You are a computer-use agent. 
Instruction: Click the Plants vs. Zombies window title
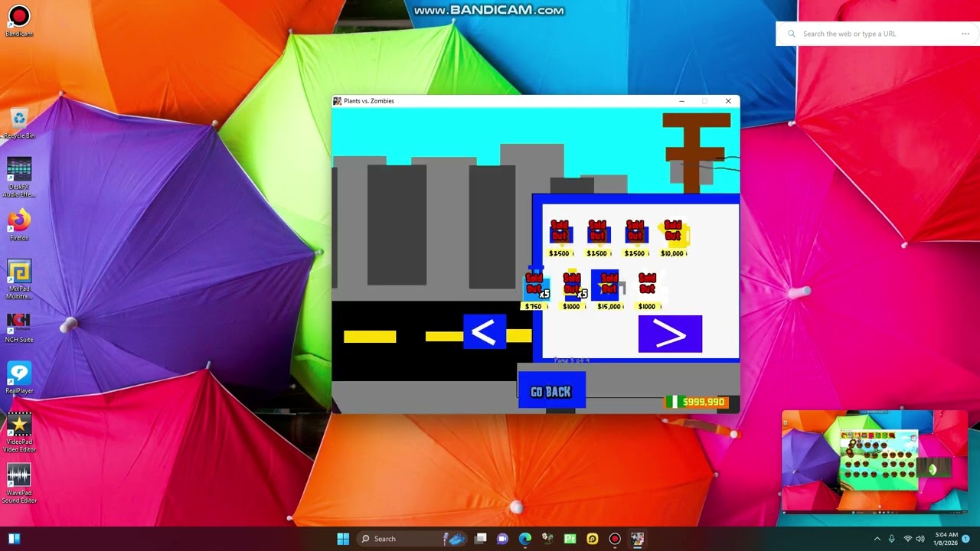(369, 101)
